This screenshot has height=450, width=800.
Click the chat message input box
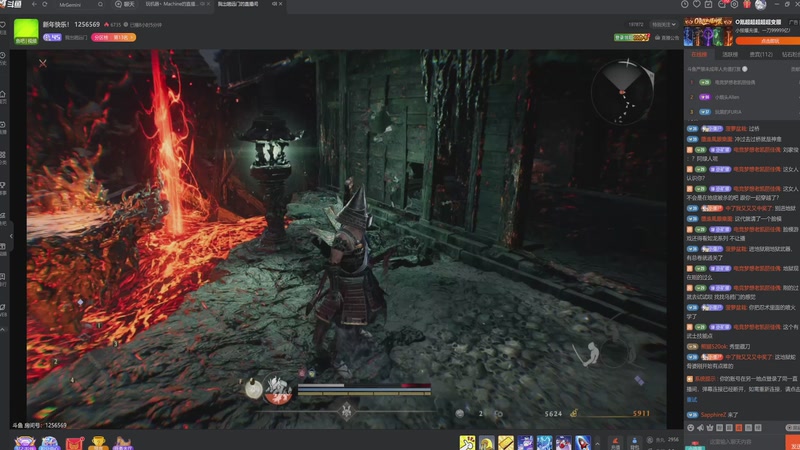[x=744, y=442]
